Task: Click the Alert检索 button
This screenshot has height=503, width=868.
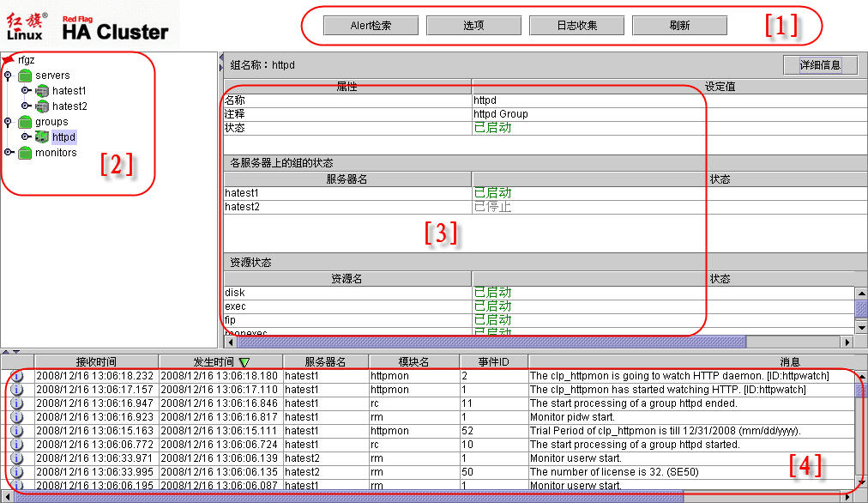Action: 371,26
